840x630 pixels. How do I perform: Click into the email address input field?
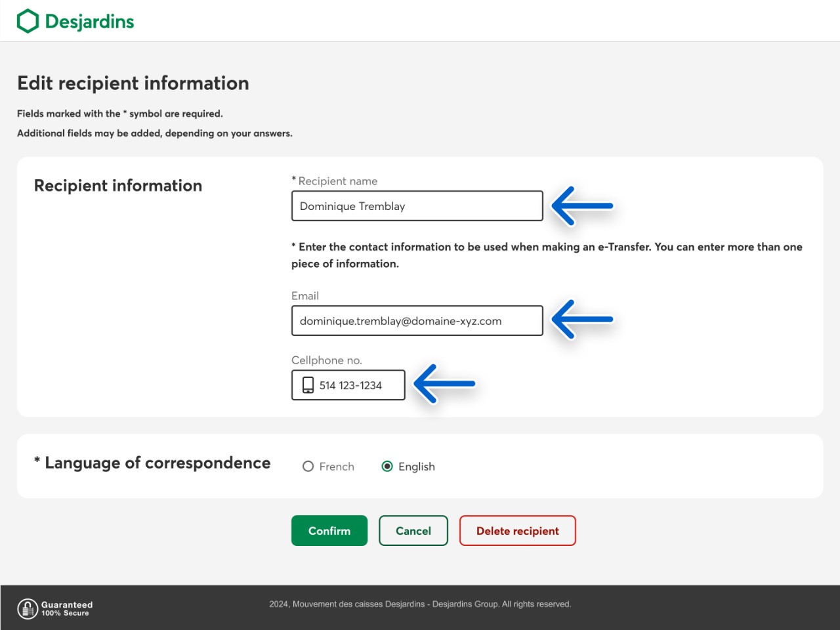click(x=417, y=321)
